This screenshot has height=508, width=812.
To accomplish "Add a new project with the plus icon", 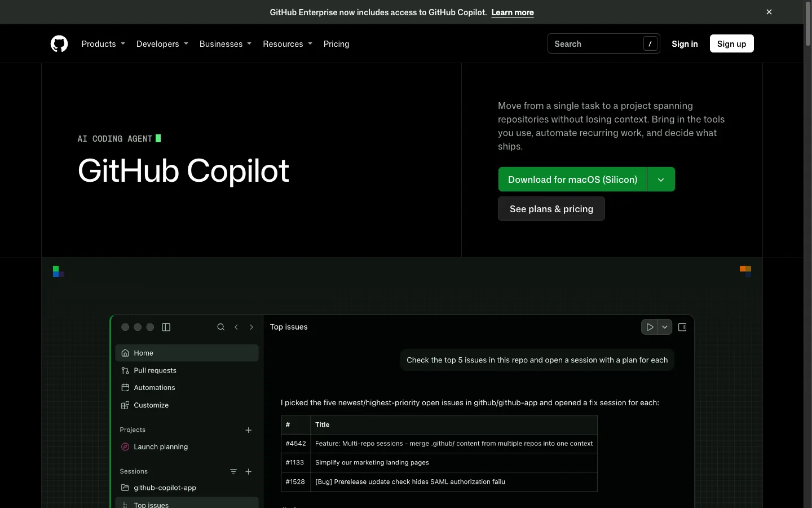I will coord(249,430).
